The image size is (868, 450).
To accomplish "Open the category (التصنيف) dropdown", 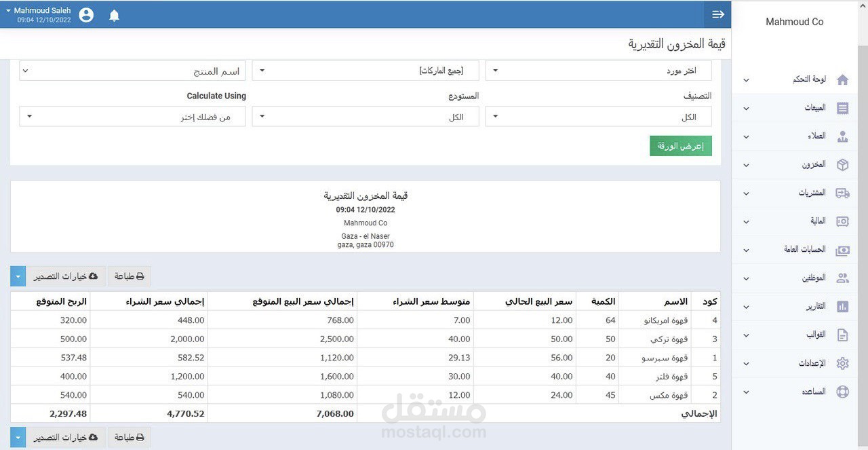I will click(599, 117).
